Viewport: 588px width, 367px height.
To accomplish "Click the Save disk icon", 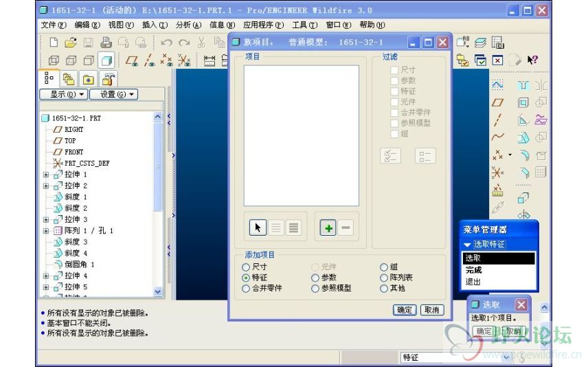I will 89,43.
